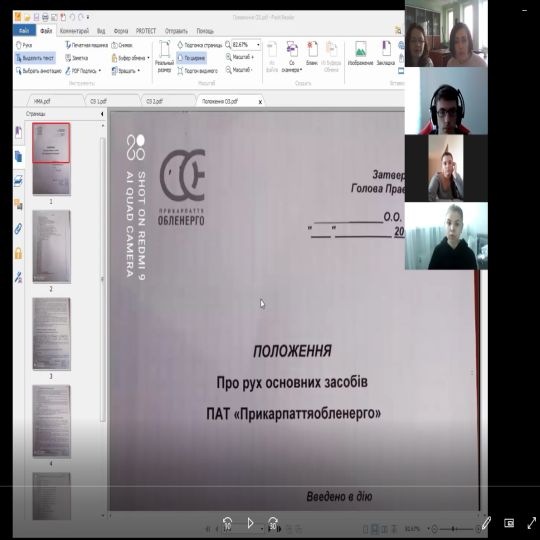
Task: Switch to the Комментарий ribbon tab
Action: click(x=74, y=31)
